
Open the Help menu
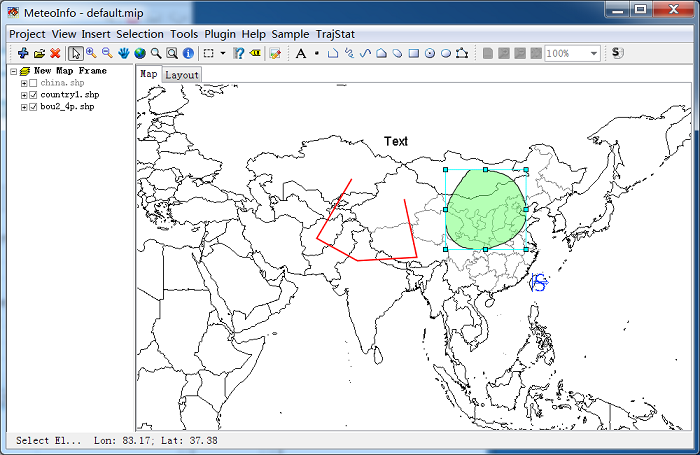pos(254,34)
